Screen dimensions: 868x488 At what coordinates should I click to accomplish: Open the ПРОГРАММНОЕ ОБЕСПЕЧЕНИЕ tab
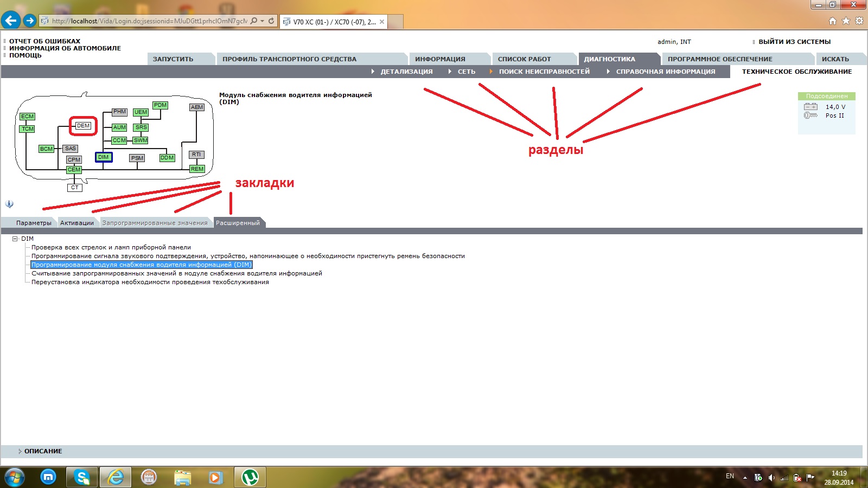720,59
